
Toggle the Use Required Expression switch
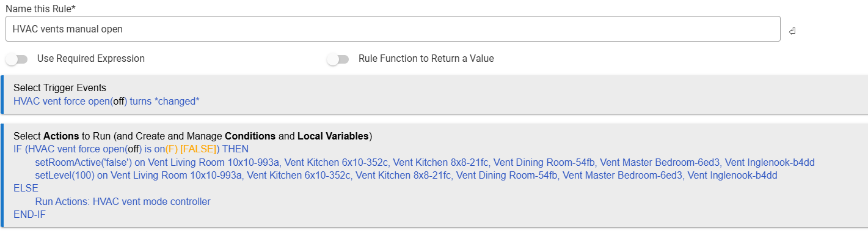16,59
